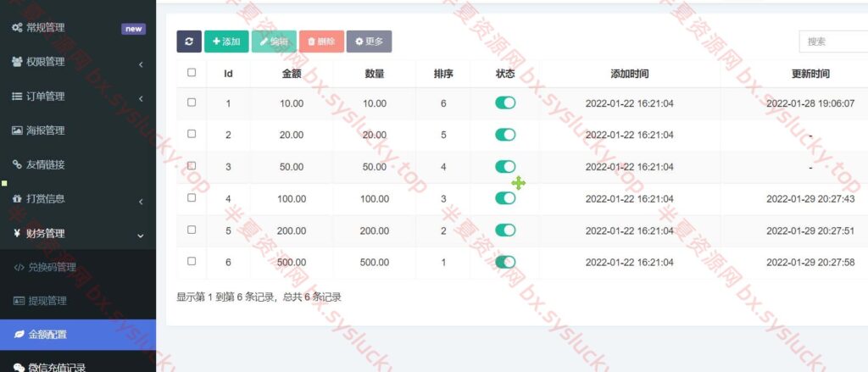Sort by the 更新时间 column header
This screenshot has height=372, width=868.
point(810,74)
